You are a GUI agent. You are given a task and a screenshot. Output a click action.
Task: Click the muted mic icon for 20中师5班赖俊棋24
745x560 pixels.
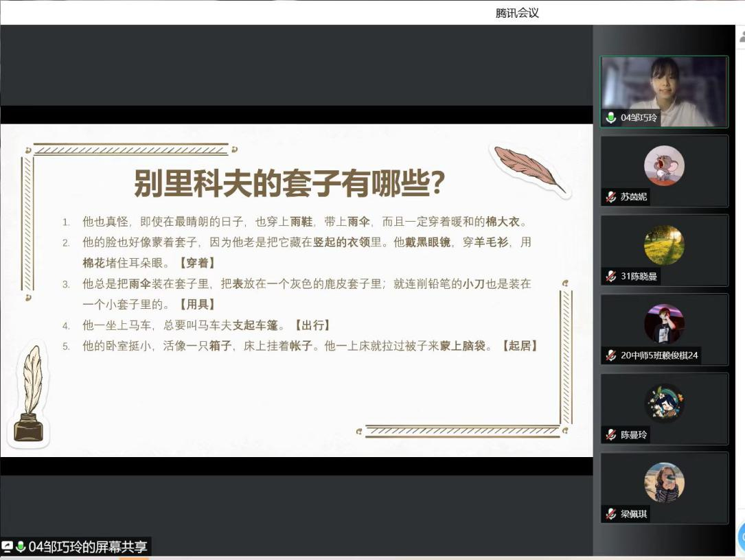pos(610,355)
